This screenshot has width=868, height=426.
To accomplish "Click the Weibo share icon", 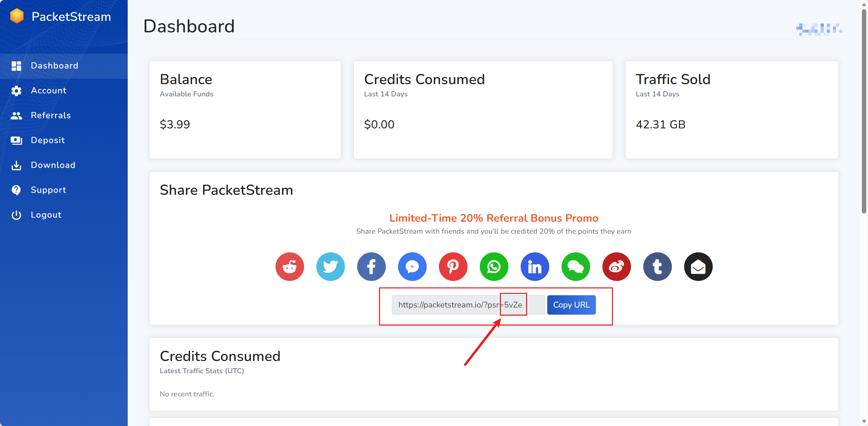I will [x=616, y=267].
